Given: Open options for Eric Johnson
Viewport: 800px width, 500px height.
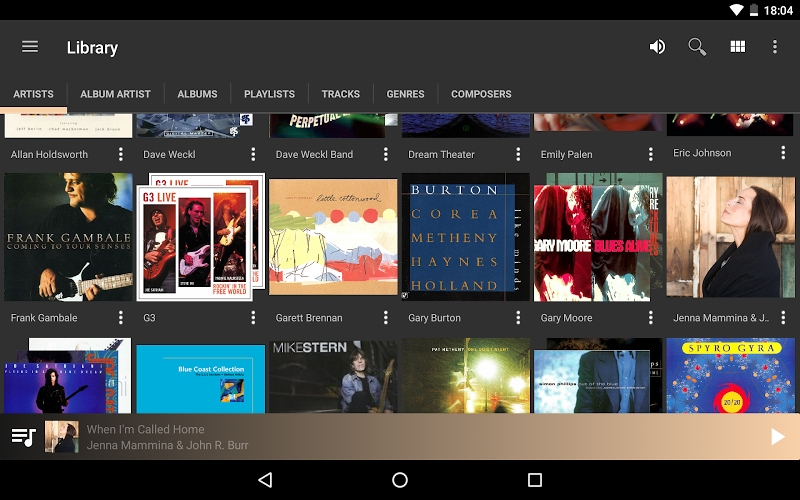Looking at the screenshot, I should point(783,153).
